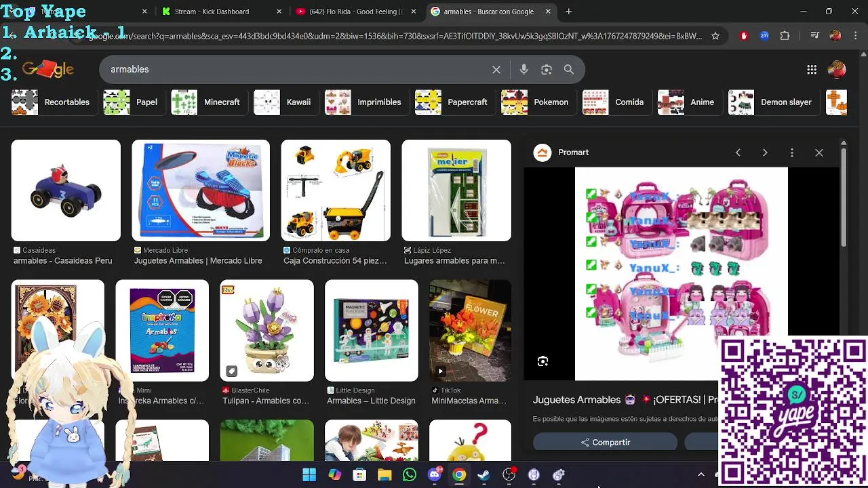Click the preview panel vertical scrollbar
The width and height of the screenshot is (868, 488).
click(844, 197)
